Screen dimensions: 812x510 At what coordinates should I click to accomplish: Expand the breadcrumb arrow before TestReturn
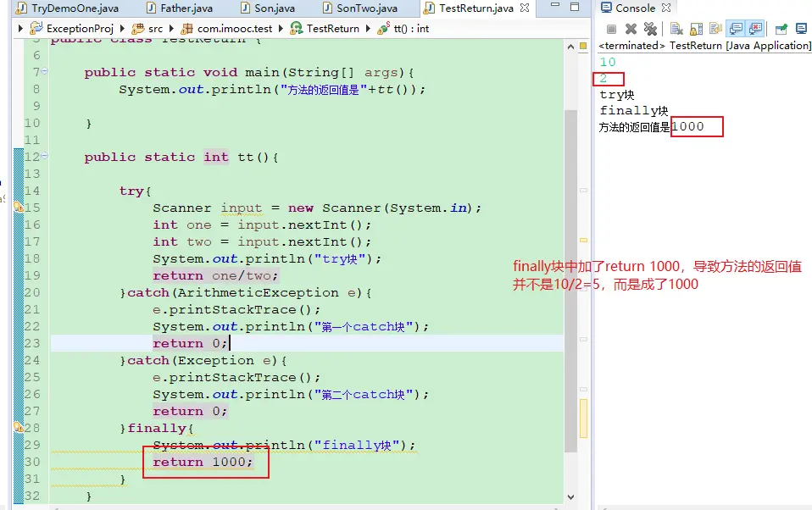click(281, 29)
